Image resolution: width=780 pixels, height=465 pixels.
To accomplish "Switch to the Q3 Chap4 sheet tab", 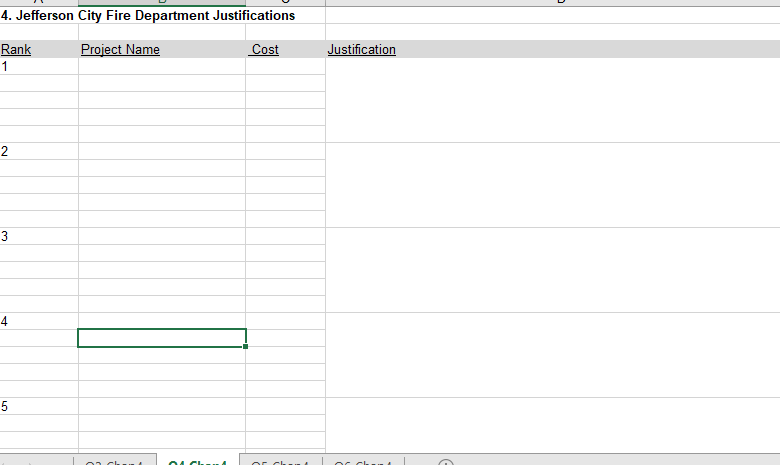I will [x=114, y=461].
